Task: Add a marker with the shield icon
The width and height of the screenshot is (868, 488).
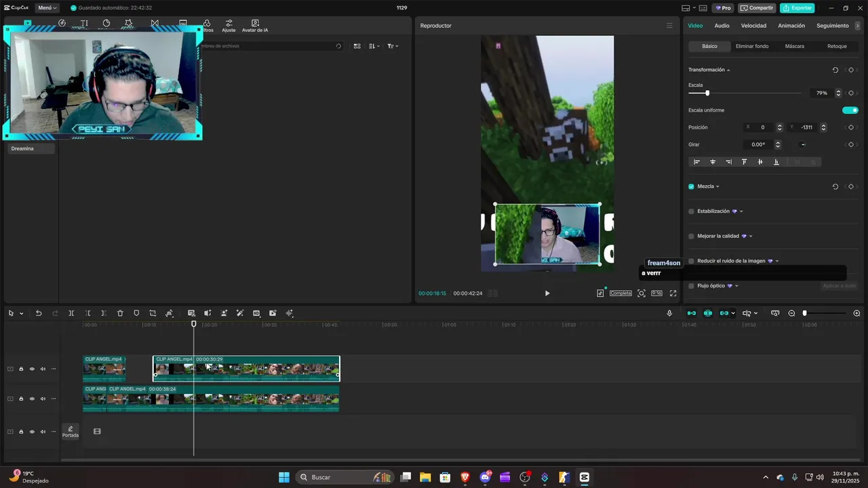Action: click(x=136, y=313)
